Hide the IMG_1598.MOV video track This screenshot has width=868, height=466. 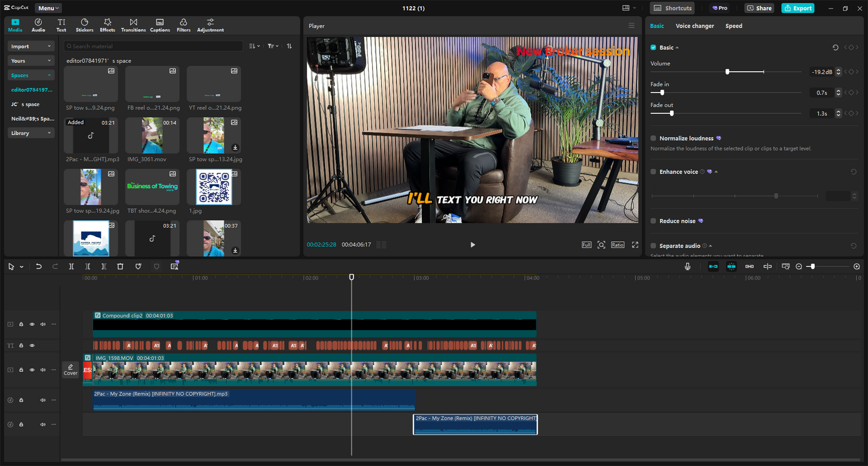32,370
